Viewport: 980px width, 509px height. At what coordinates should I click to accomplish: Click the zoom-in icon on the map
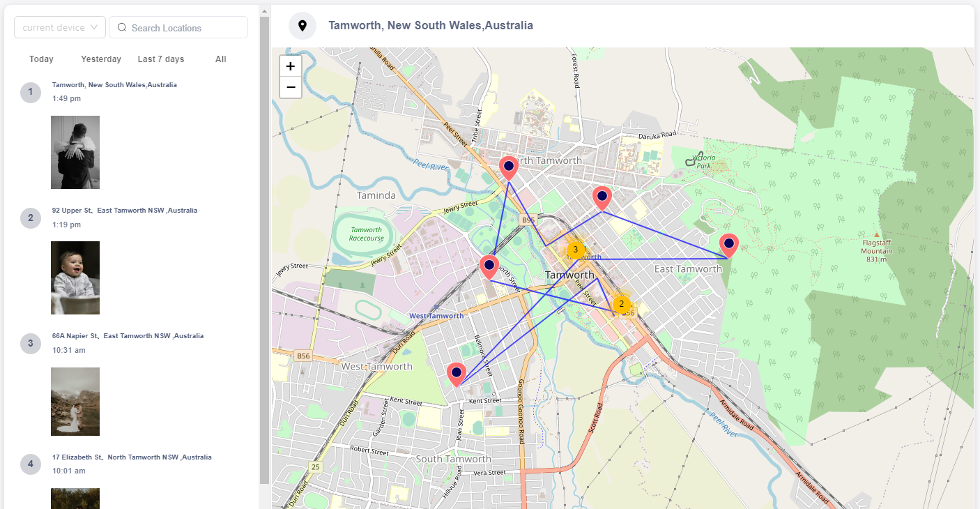point(290,66)
